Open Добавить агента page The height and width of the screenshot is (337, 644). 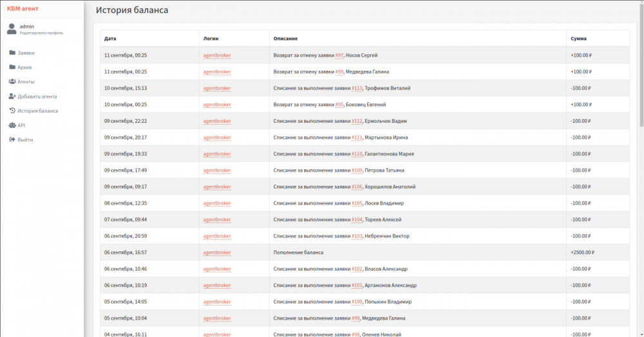pyautogui.click(x=37, y=96)
